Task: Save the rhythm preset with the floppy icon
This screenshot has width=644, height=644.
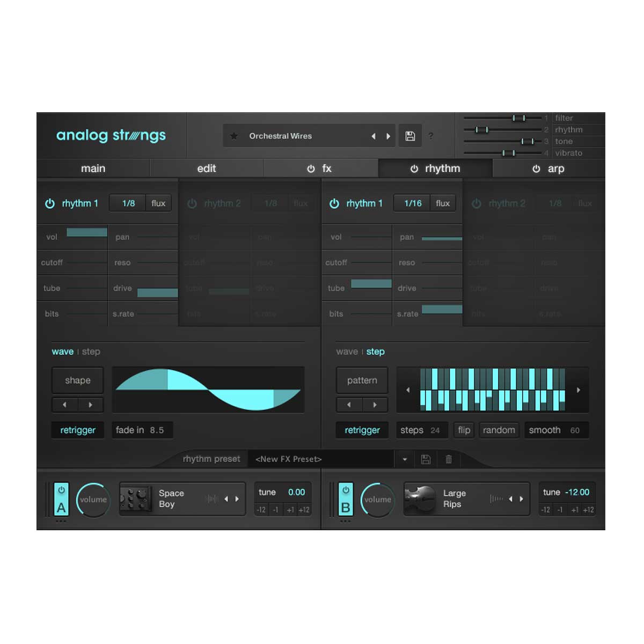Action: pos(426,459)
